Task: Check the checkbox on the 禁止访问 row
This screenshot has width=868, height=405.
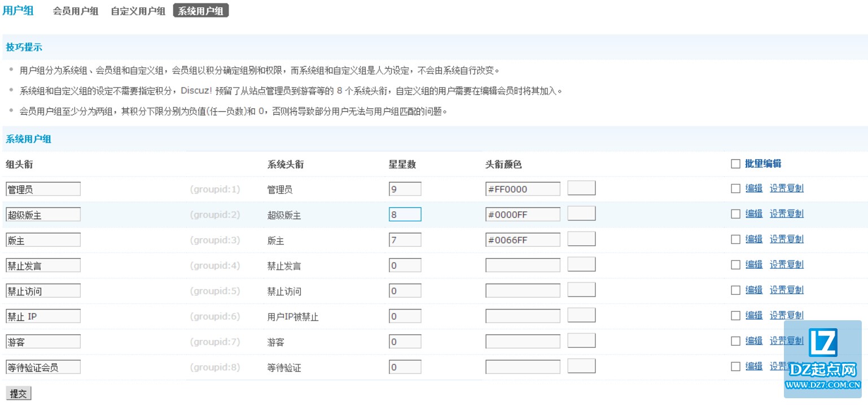Action: coord(735,290)
